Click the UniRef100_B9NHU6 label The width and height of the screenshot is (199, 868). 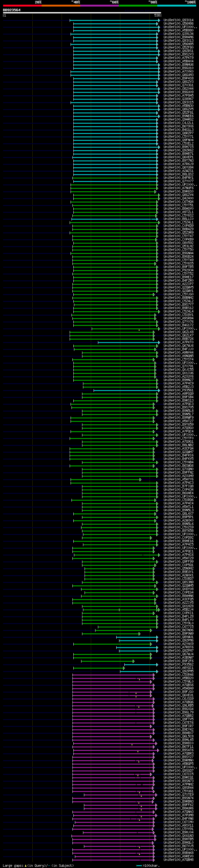178,65
